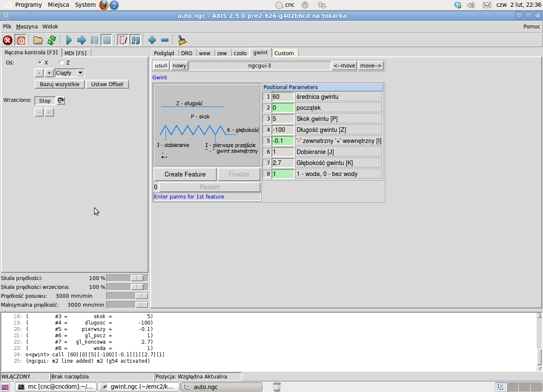Click the <--move button
The image size is (543, 392).
point(344,66)
